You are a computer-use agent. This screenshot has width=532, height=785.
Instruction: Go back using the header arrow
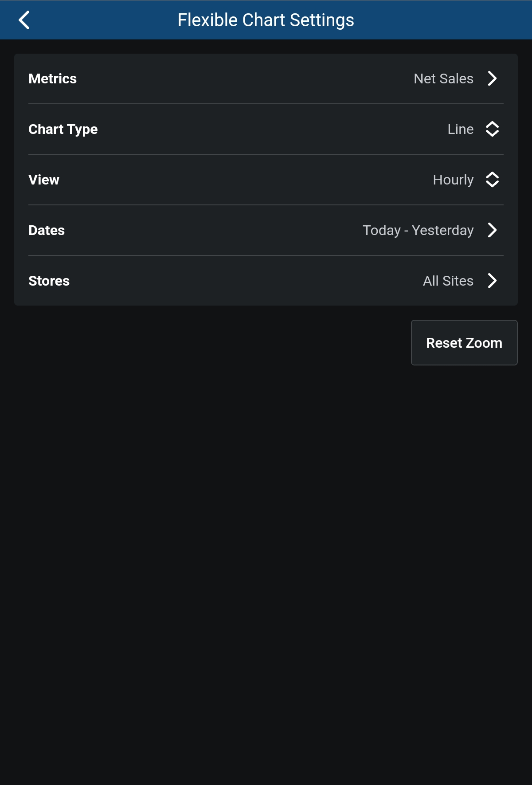pyautogui.click(x=24, y=20)
